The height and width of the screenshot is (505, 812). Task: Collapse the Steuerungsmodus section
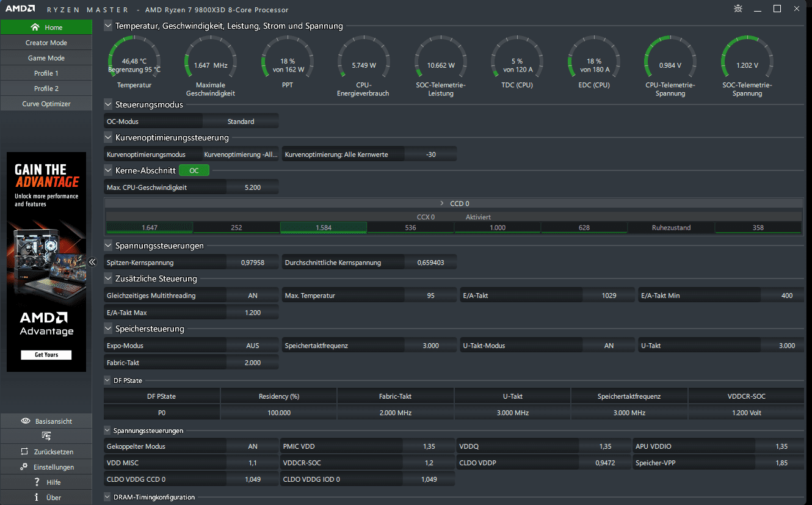(x=109, y=104)
